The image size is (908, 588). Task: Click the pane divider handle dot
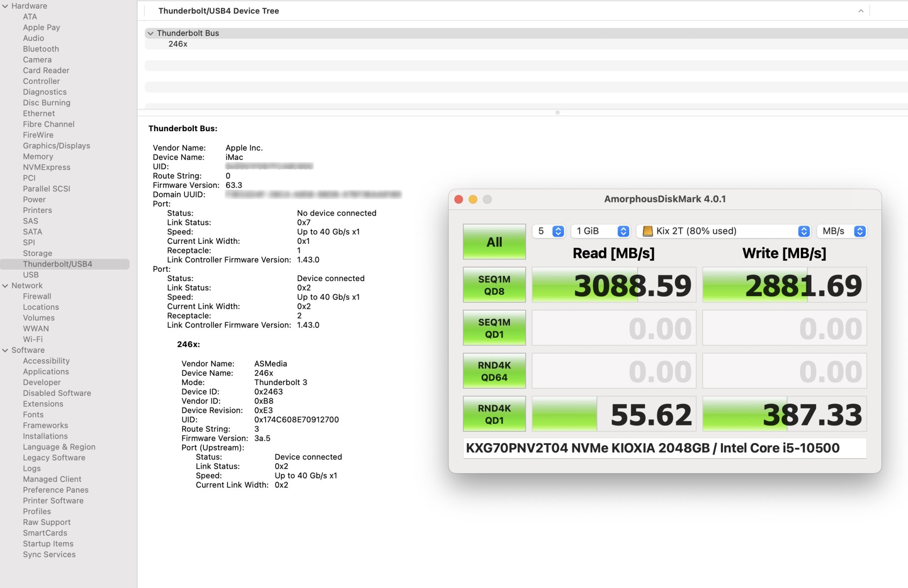coord(557,113)
